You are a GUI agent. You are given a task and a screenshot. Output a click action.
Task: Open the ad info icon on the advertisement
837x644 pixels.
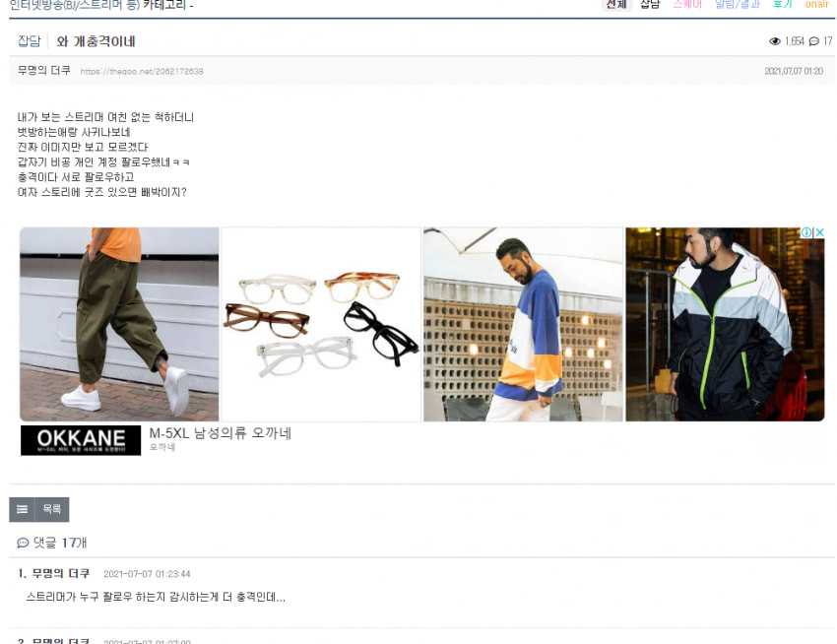pyautogui.click(x=806, y=232)
